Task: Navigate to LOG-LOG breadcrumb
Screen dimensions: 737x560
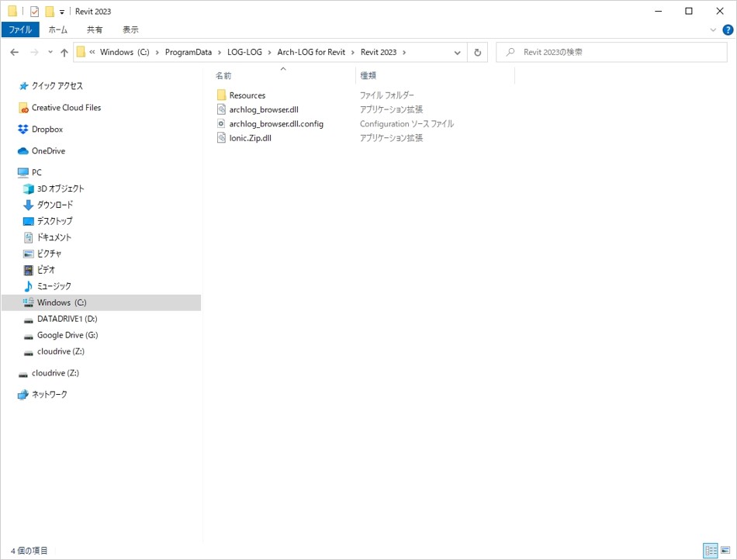Action: pos(244,52)
